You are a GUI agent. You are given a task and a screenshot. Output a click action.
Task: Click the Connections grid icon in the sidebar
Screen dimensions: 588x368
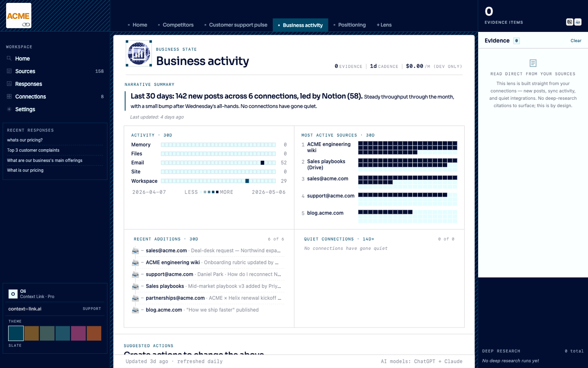click(9, 96)
